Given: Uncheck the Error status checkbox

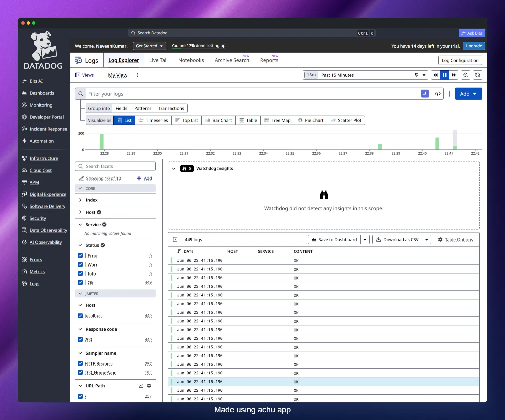Looking at the screenshot, I should (x=80, y=255).
